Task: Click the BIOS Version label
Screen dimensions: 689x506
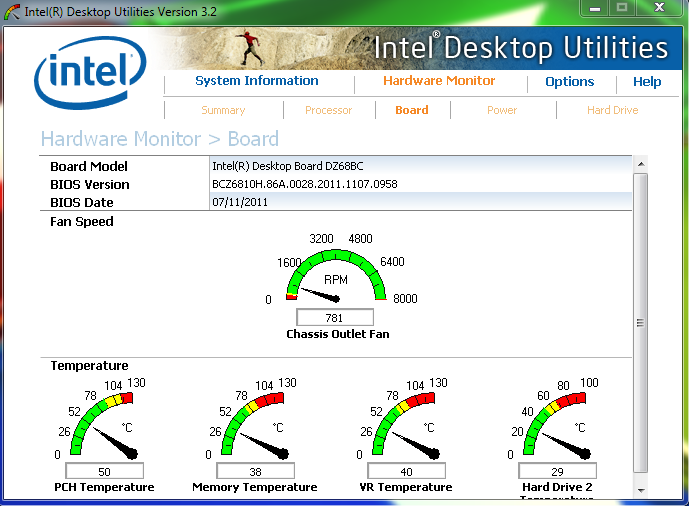Action: coord(90,184)
